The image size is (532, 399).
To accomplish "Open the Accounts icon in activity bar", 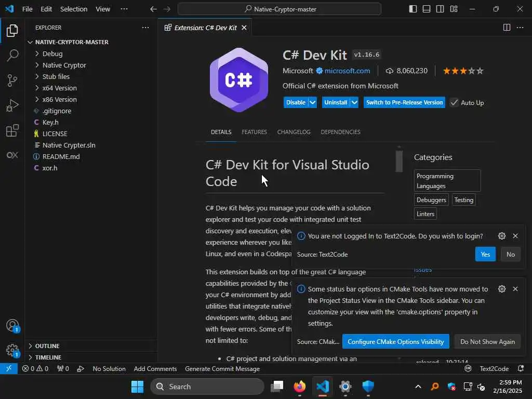I will click(12, 325).
